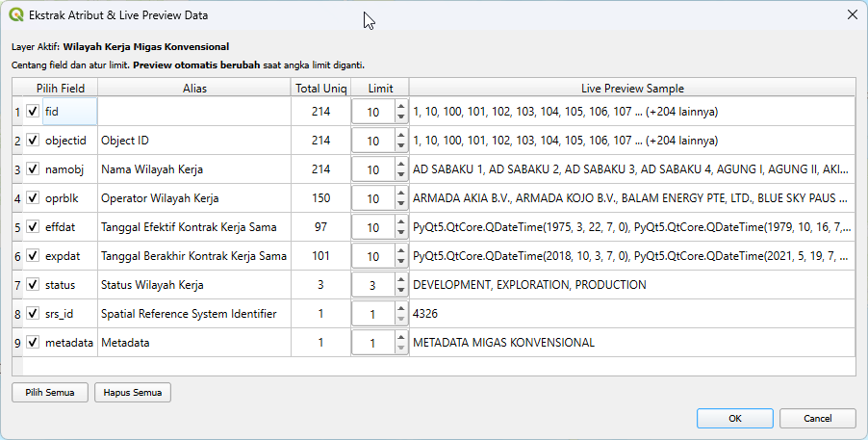Uncheck the fid field checkbox

(x=33, y=112)
